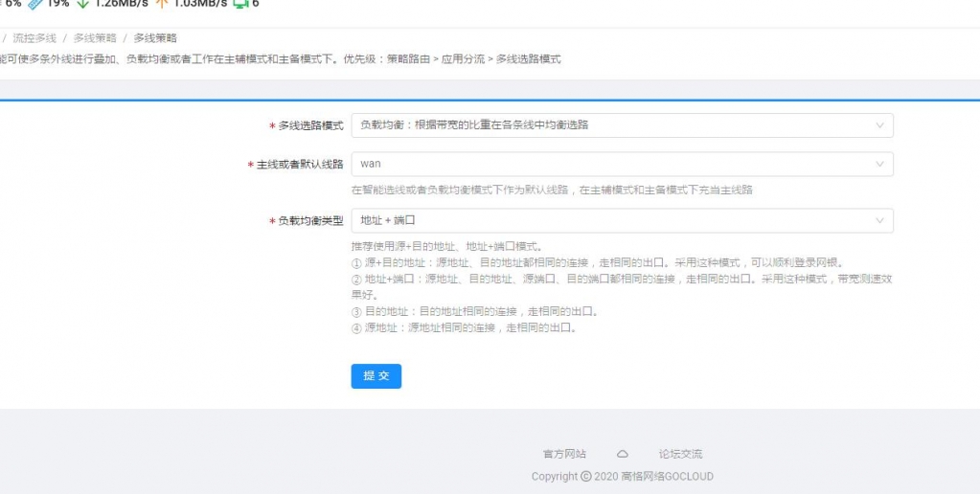Click the green download arrow icon

tap(82, 4)
